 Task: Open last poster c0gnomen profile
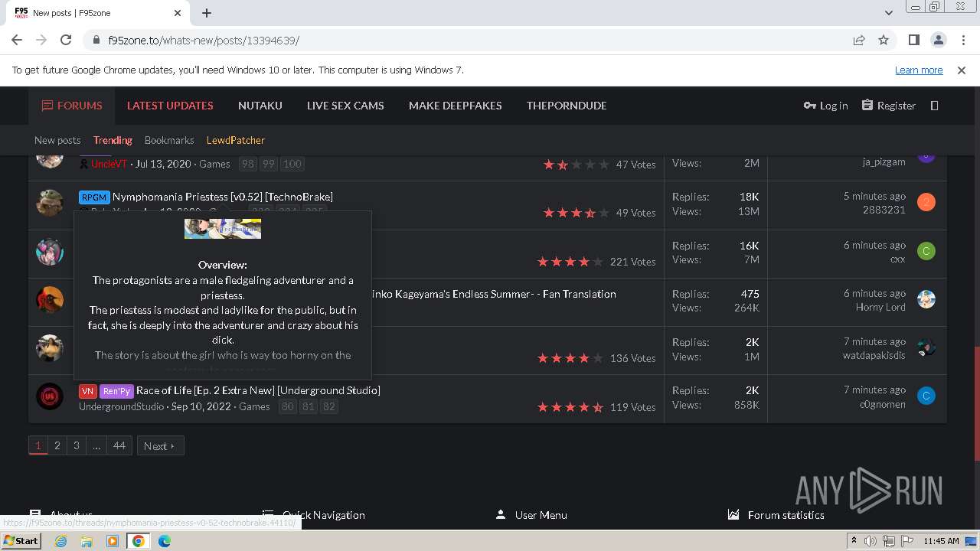(x=882, y=404)
